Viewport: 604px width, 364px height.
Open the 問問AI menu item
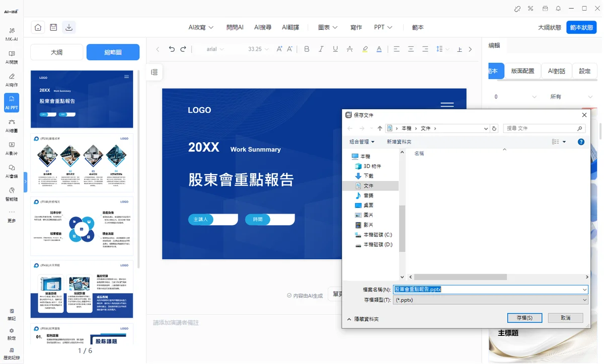coord(235,27)
